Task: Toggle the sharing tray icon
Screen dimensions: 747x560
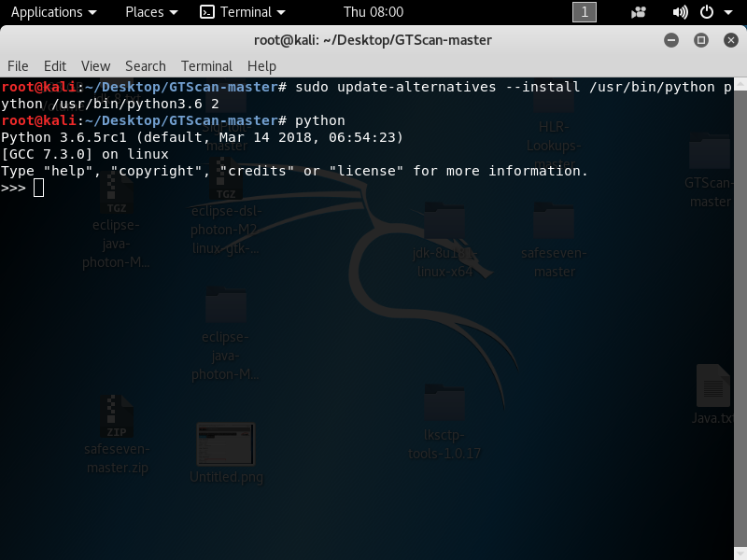Action: click(638, 12)
